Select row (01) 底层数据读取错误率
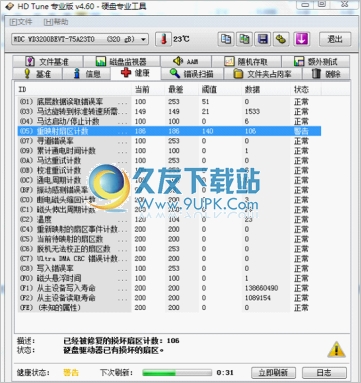361x383 pixels. [169, 102]
